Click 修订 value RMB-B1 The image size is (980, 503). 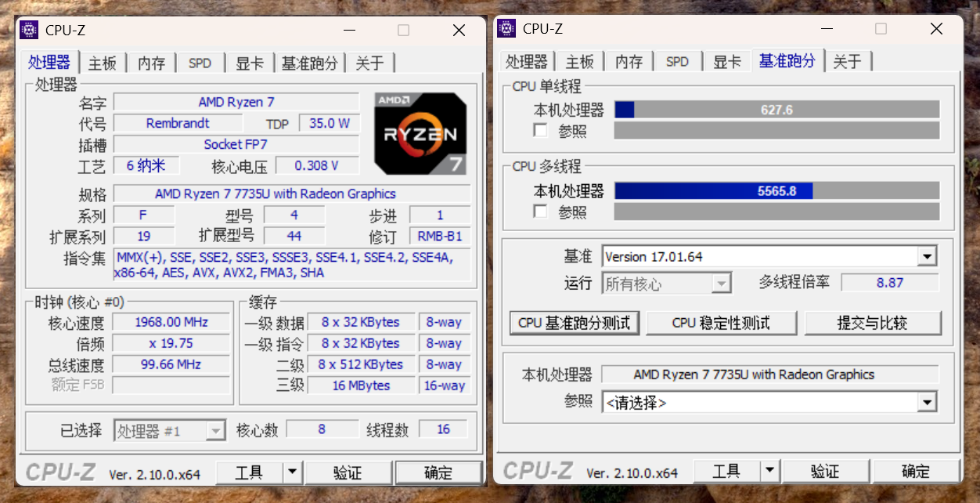[440, 236]
